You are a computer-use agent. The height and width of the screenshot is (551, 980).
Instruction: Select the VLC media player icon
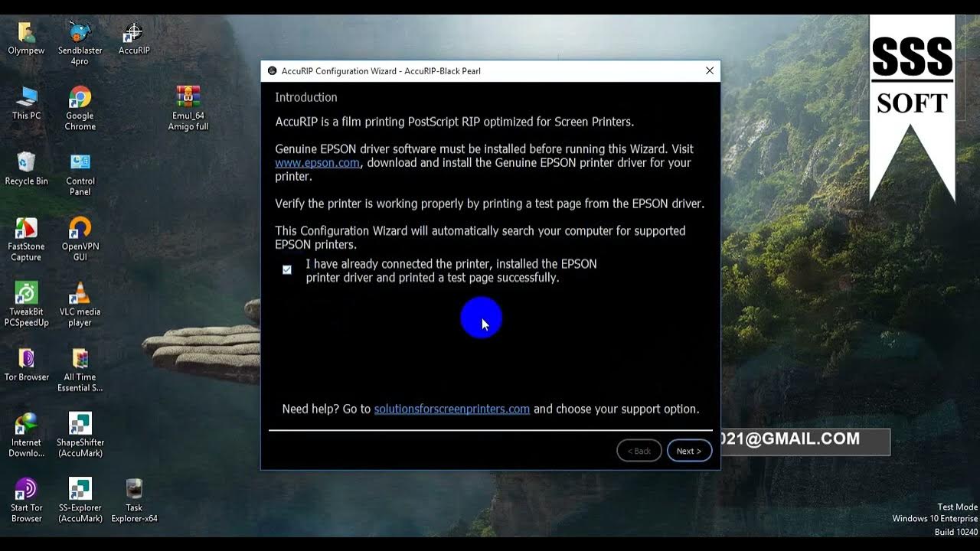80,305
